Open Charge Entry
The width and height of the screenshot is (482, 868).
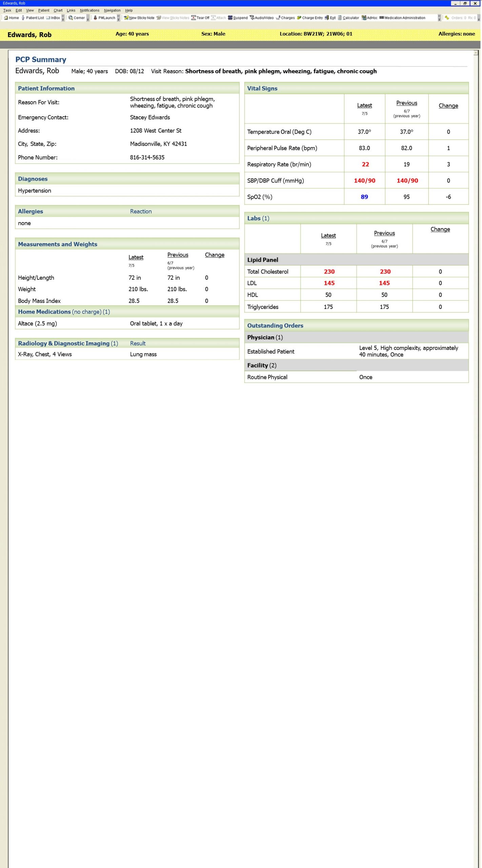(310, 18)
